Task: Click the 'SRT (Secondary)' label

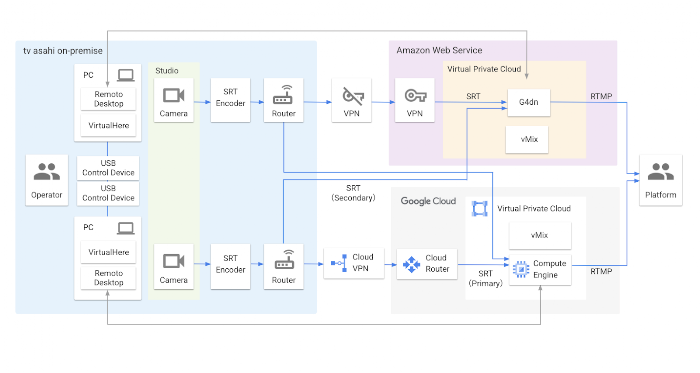Action: [353, 193]
